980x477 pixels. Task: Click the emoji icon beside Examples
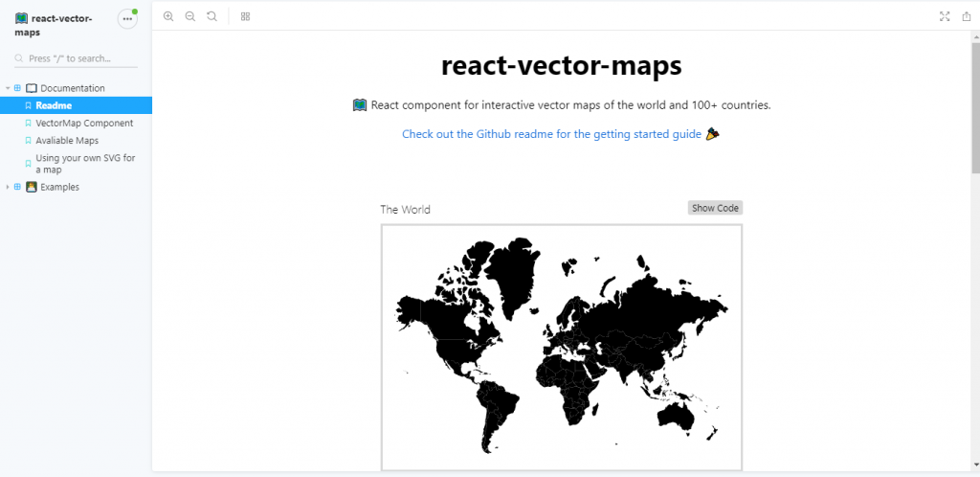pyautogui.click(x=32, y=187)
